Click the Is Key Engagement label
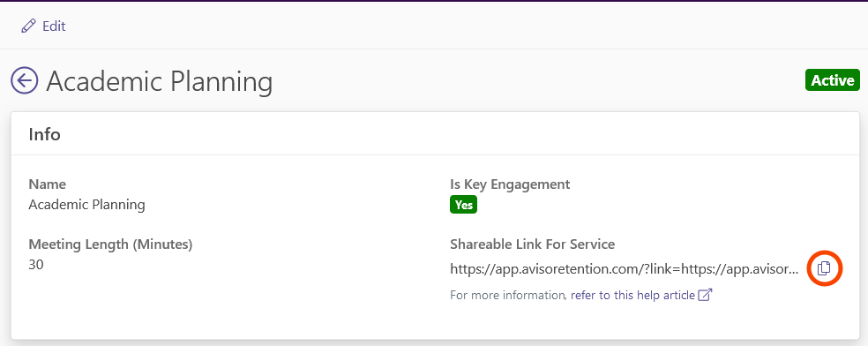Screen dimensions: 868x346 point(510,184)
